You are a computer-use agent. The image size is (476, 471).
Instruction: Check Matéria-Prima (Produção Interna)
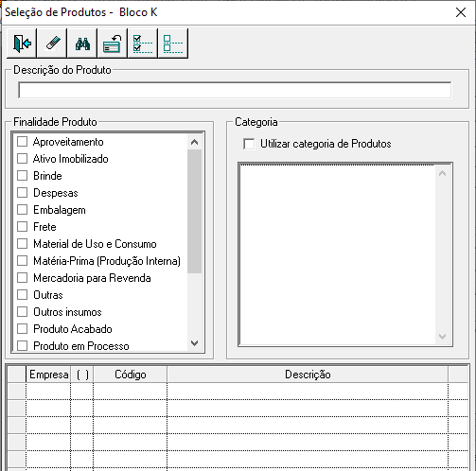(x=22, y=261)
